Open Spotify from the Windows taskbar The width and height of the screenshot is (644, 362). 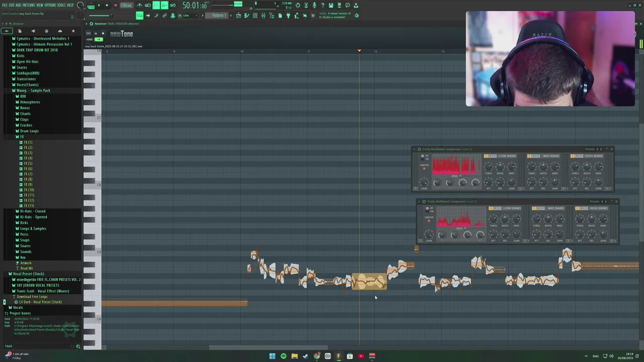[x=283, y=356]
